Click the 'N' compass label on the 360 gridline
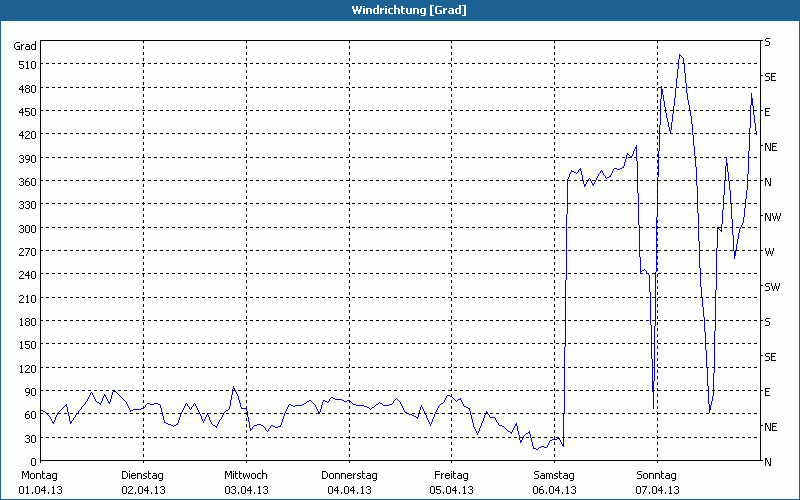 [x=768, y=182]
